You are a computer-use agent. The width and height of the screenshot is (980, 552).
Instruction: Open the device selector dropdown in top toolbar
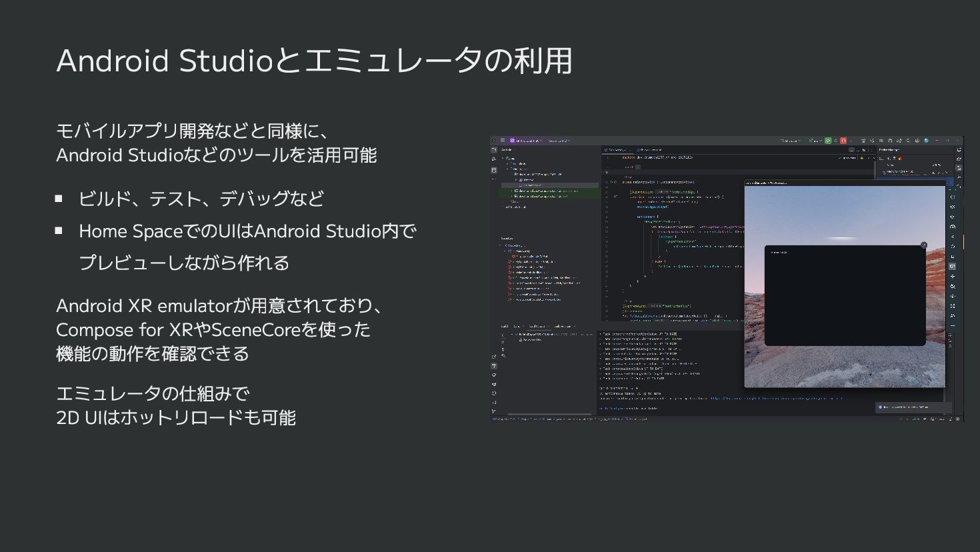click(790, 141)
